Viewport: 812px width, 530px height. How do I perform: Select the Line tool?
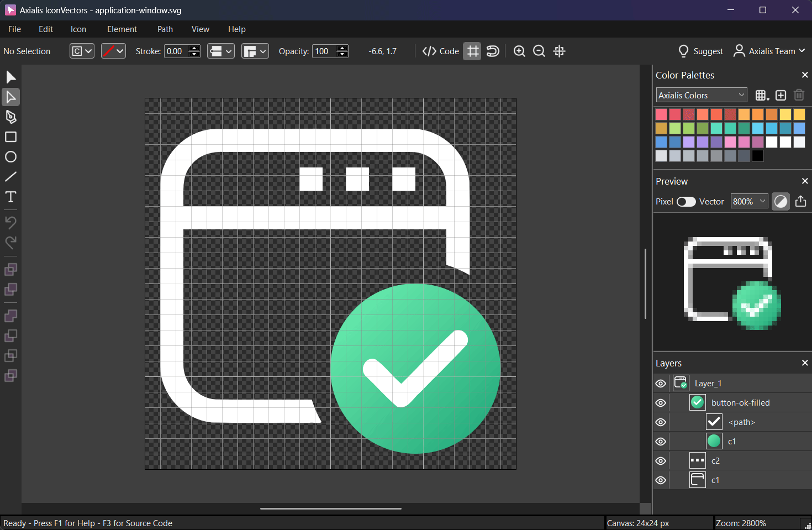[10, 176]
